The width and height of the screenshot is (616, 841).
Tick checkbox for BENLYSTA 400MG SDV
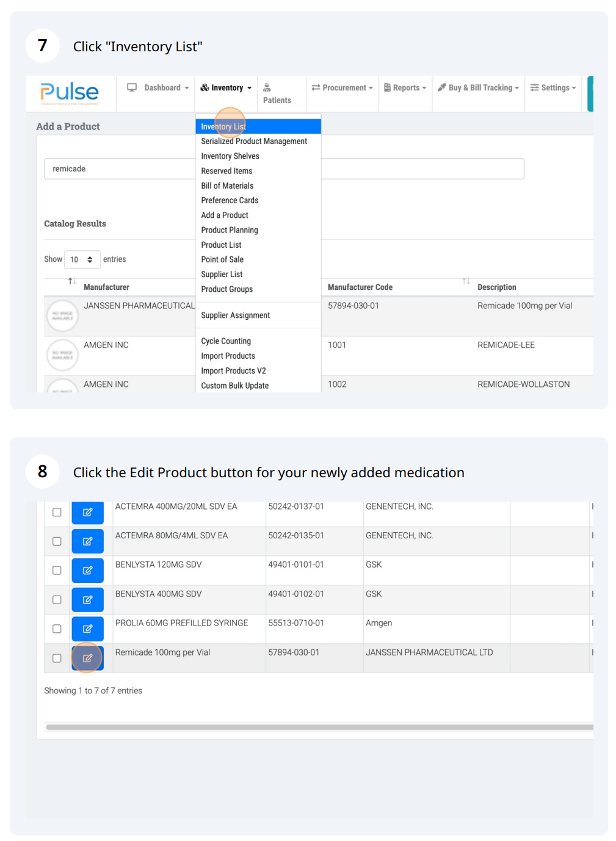[57, 599]
